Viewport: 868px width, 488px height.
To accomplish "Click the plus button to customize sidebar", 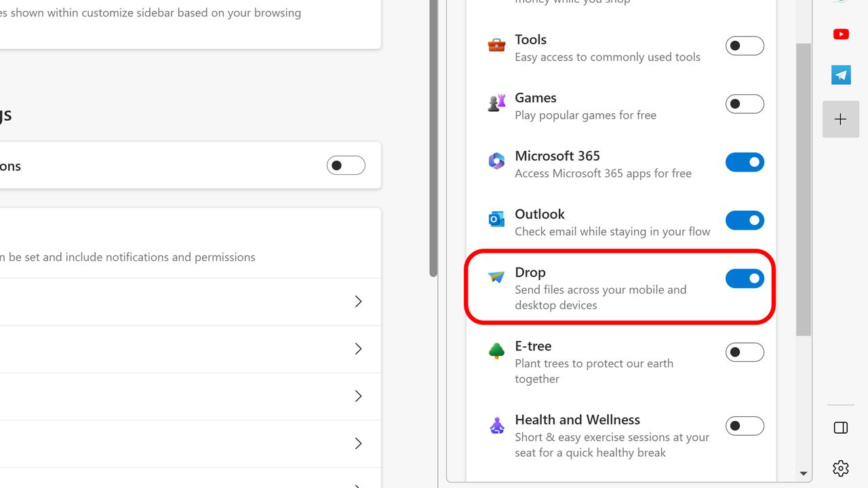I will tap(841, 119).
